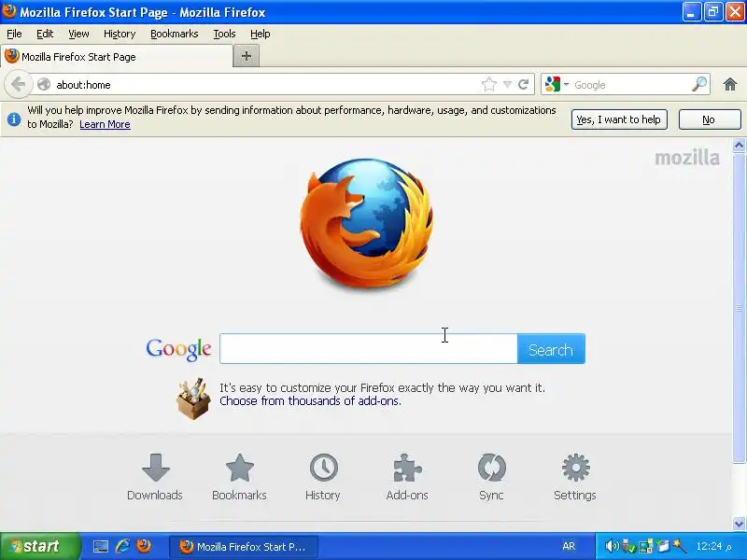Click the Home icon in the toolbar
The height and width of the screenshot is (560, 747).
coord(730,85)
